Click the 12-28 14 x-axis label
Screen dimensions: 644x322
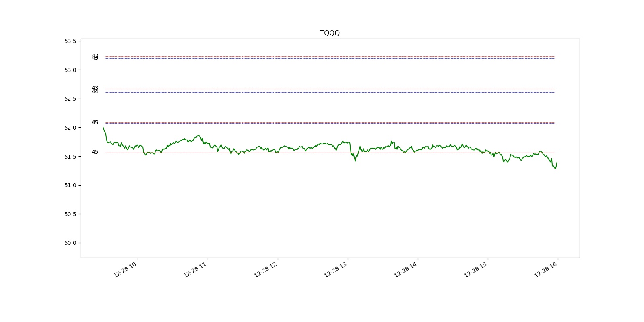tap(406, 269)
